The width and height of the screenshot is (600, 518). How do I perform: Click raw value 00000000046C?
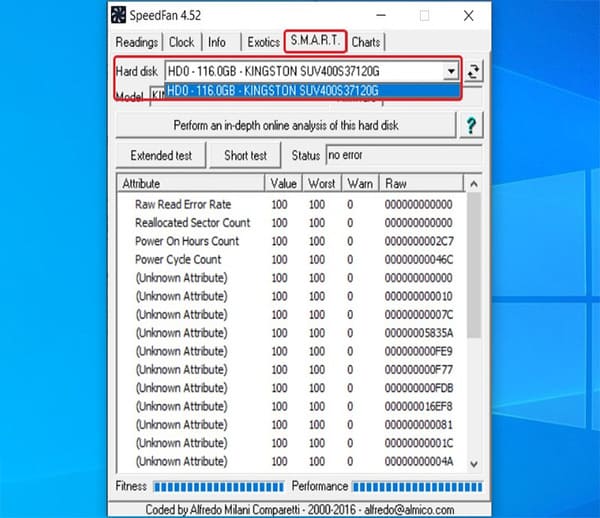(419, 259)
